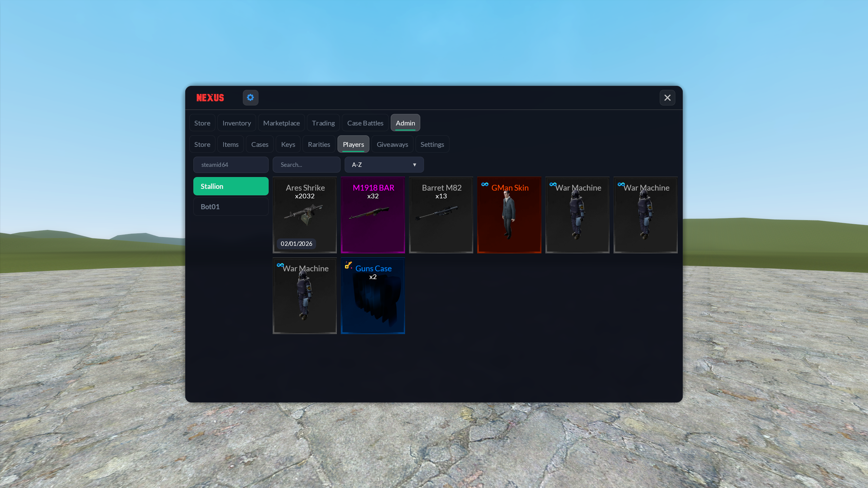The height and width of the screenshot is (488, 868).
Task: Click the x32 quantity on M1918 BAR
Action: [373, 196]
